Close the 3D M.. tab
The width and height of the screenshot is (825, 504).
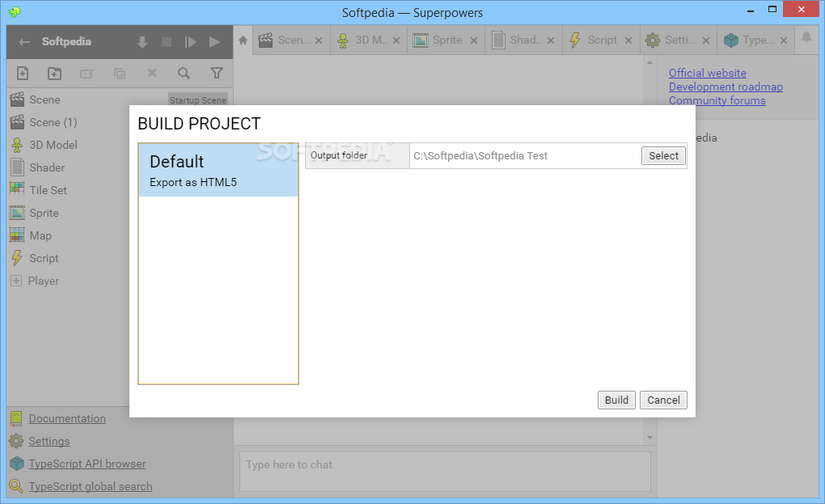point(396,40)
